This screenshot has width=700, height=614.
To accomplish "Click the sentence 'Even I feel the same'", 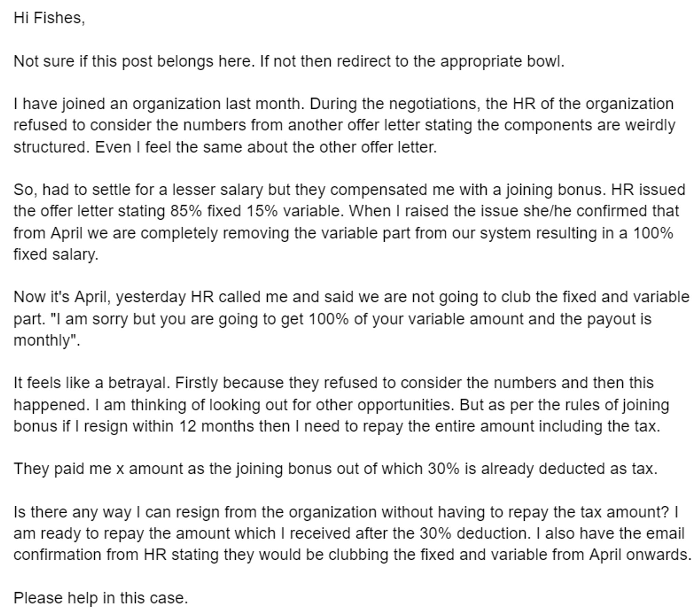I will pyautogui.click(x=266, y=147).
